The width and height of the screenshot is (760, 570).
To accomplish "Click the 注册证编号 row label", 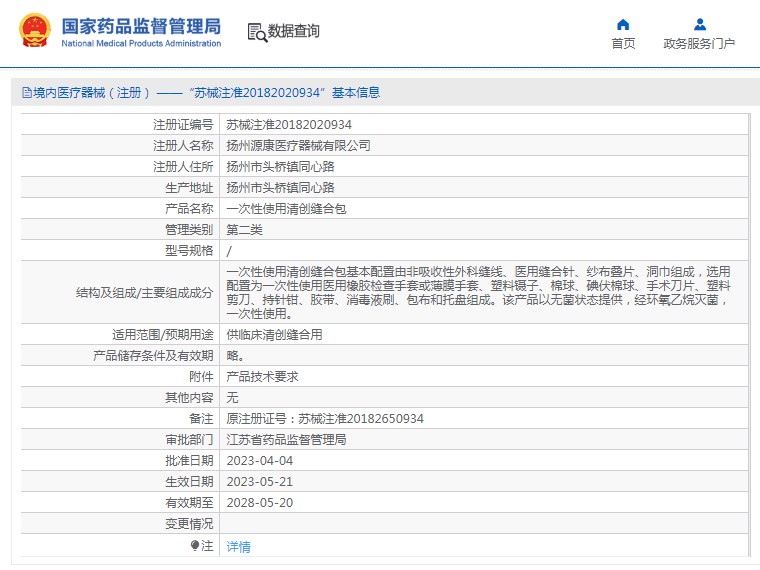I will (183, 125).
